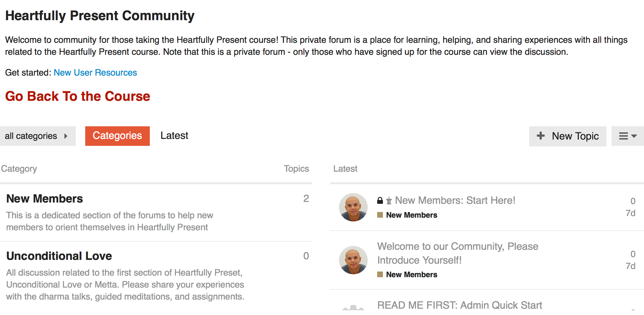Open the first post author's avatar
The height and width of the screenshot is (315, 644).
(353, 207)
